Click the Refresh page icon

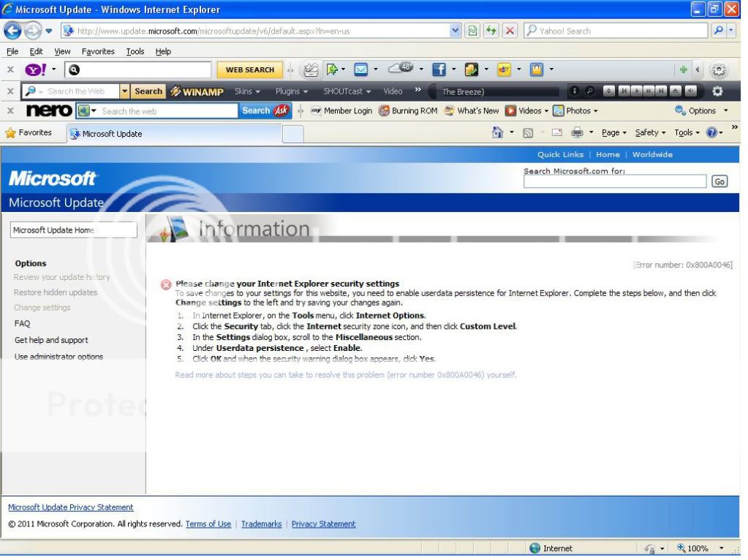pos(491,31)
